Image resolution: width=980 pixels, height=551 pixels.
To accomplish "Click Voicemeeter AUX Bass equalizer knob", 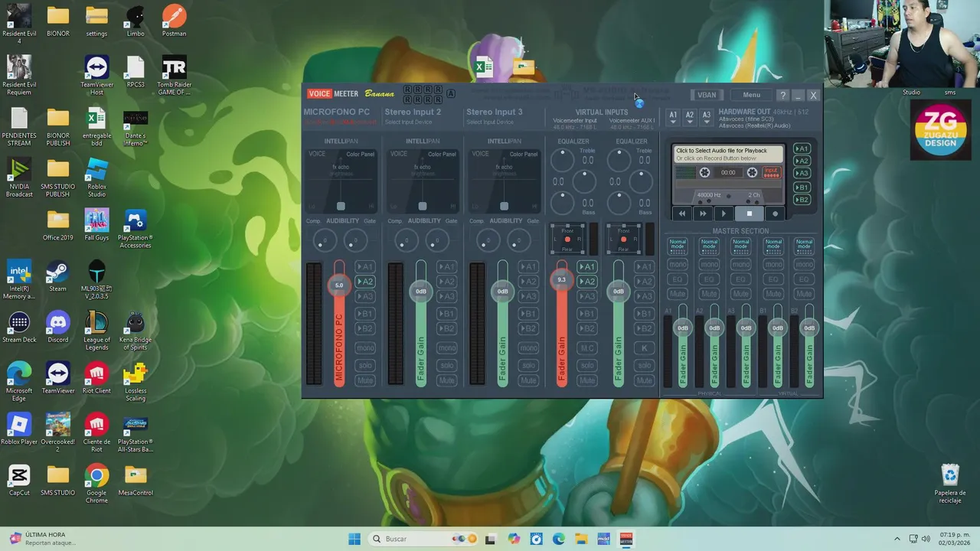I will 619,203.
